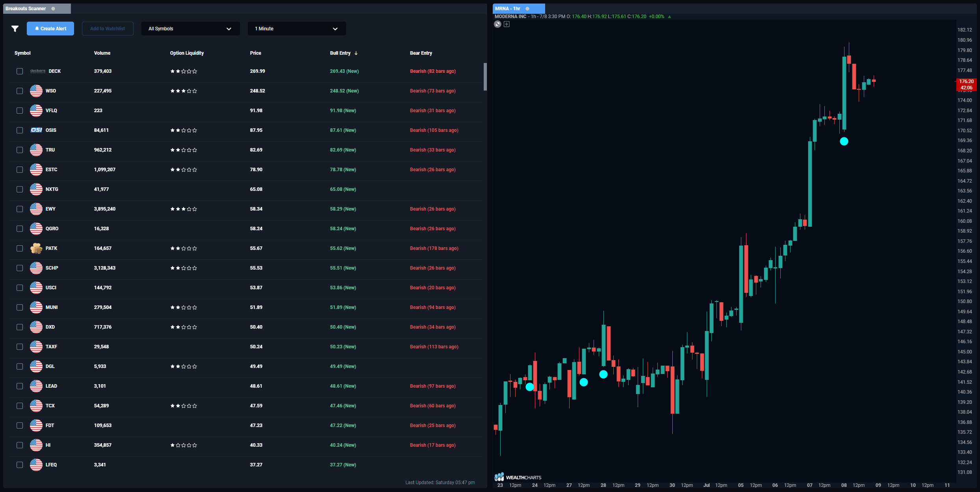
Task: Check the QGRO row checkbox
Action: point(20,229)
